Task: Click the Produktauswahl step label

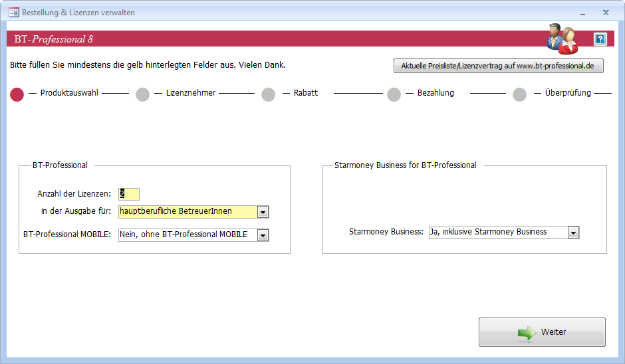Action: 69,93
